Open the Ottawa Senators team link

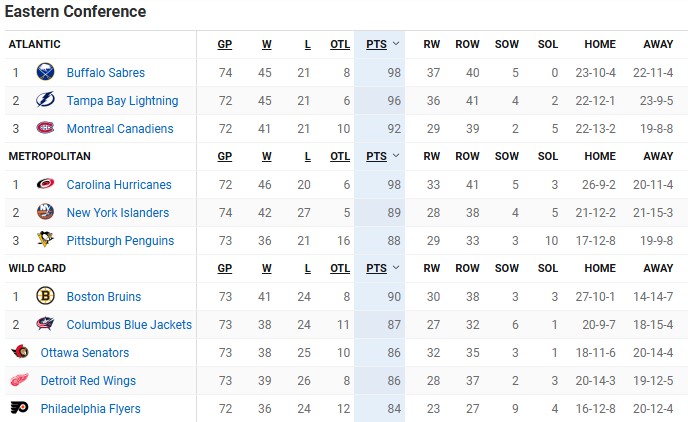[85, 353]
